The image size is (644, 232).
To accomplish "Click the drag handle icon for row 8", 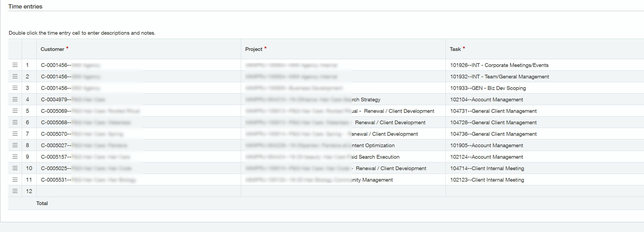I will 15,145.
